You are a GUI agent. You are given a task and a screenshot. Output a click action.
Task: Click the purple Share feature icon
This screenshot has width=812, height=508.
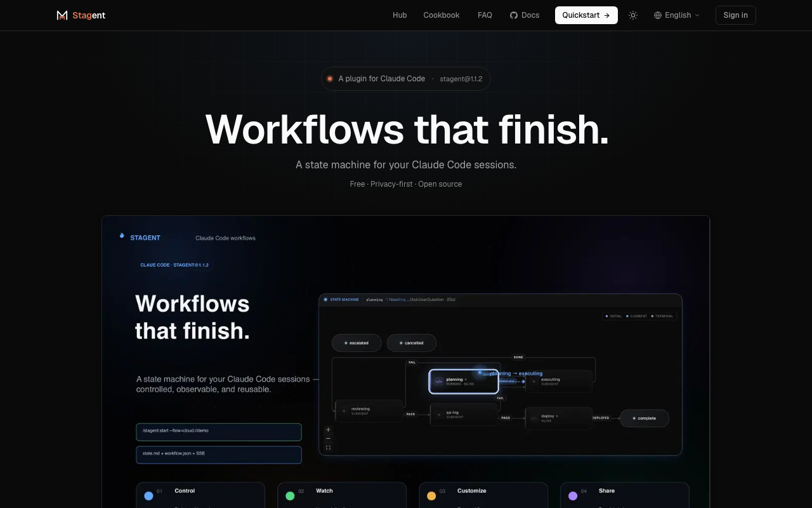(x=573, y=496)
